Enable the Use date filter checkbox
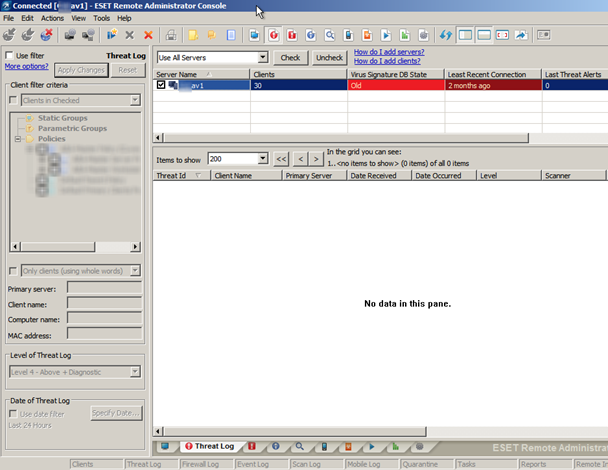The image size is (608, 470). 13,414
